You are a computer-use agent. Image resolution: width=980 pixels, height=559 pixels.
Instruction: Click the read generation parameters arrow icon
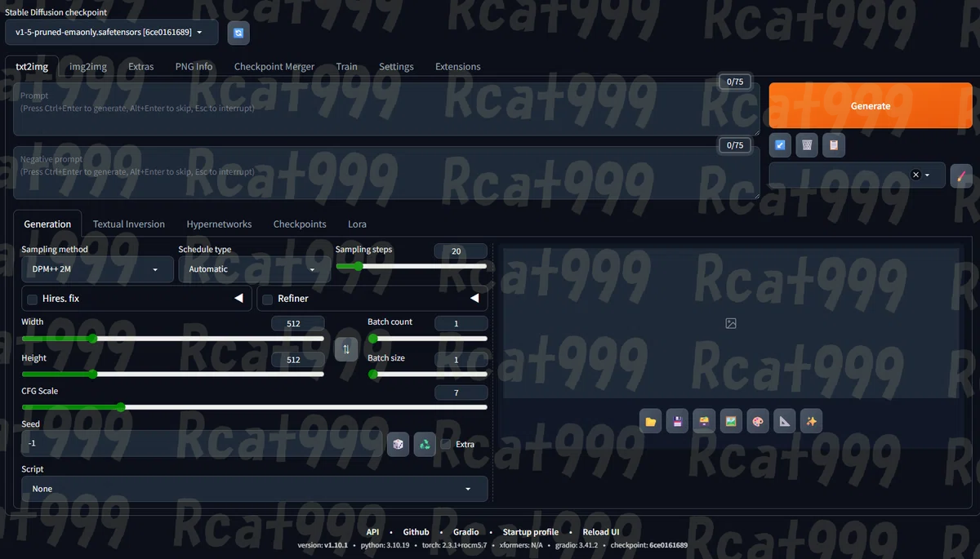[x=780, y=145]
